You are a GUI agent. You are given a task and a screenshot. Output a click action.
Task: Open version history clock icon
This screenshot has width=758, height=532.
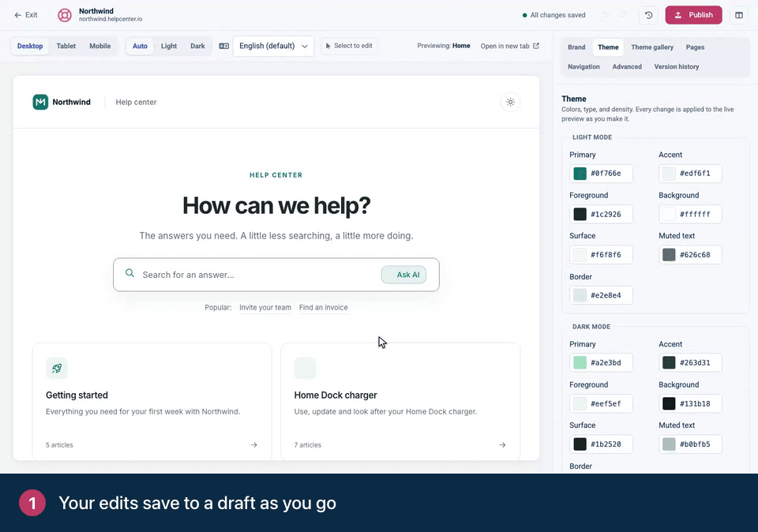(649, 15)
